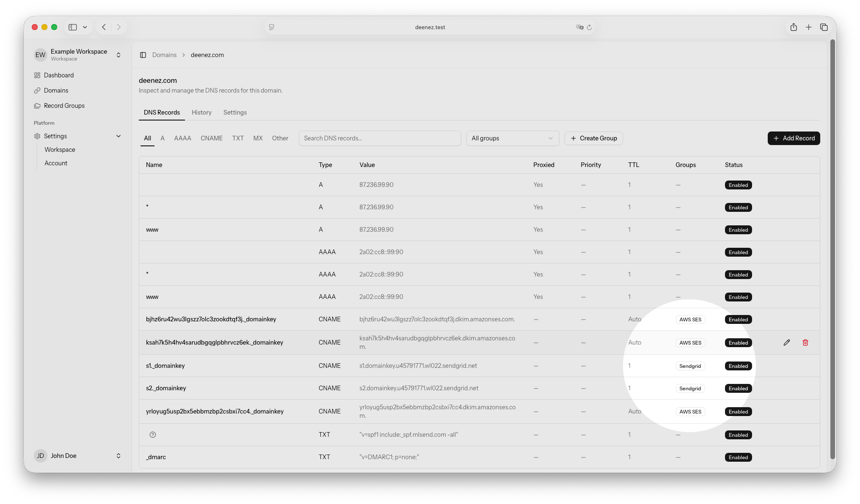This screenshot has width=860, height=504.
Task: Open the John Doe user menu
Action: [78, 456]
